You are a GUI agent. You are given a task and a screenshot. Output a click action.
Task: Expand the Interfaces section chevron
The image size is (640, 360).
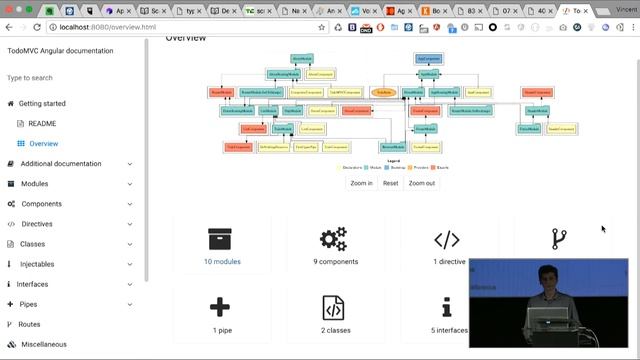tap(130, 284)
